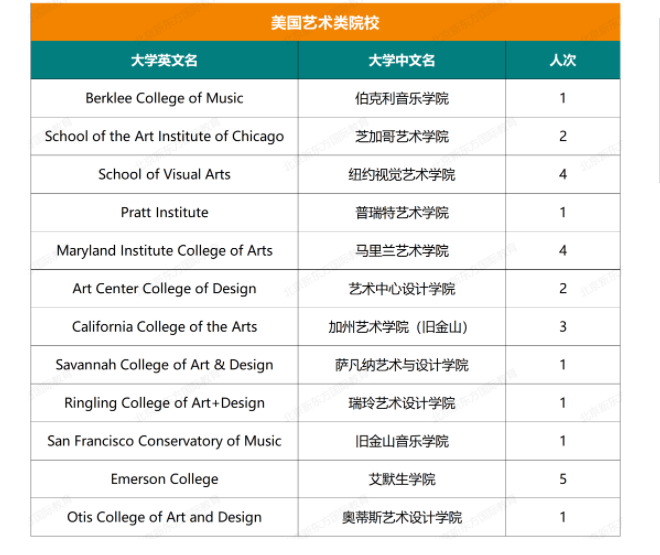
Task: Click Art Center College of Design
Action: 164,289
